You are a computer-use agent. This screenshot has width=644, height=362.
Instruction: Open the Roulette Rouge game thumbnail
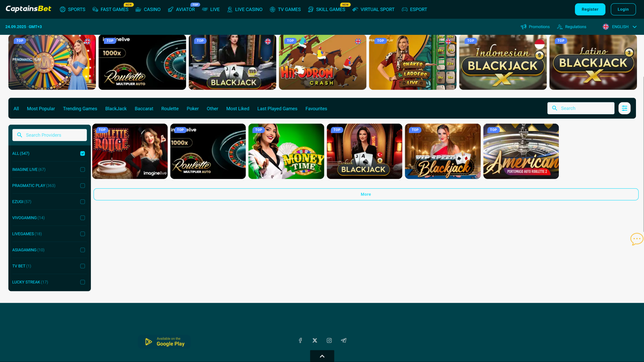pos(129,151)
